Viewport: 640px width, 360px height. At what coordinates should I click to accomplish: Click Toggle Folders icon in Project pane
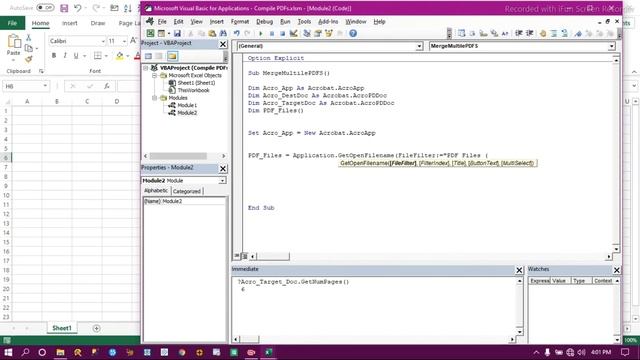tap(172, 56)
